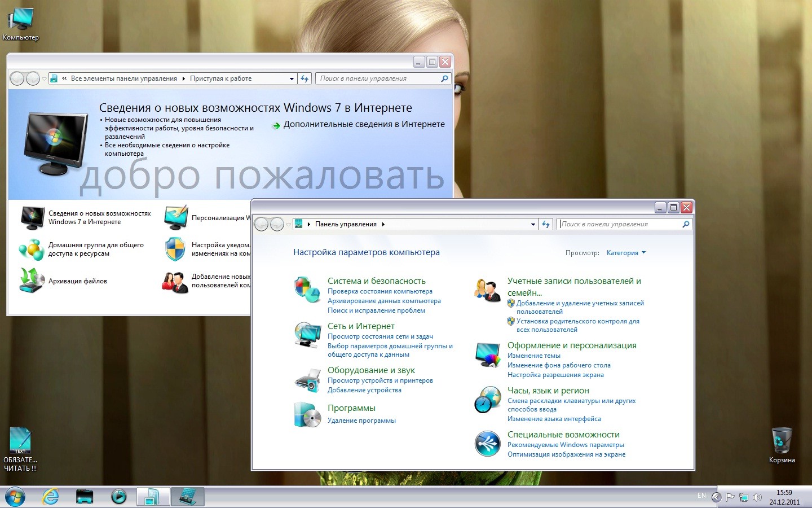Click Добавление устройства link
The height and width of the screenshot is (508, 812).
[364, 390]
